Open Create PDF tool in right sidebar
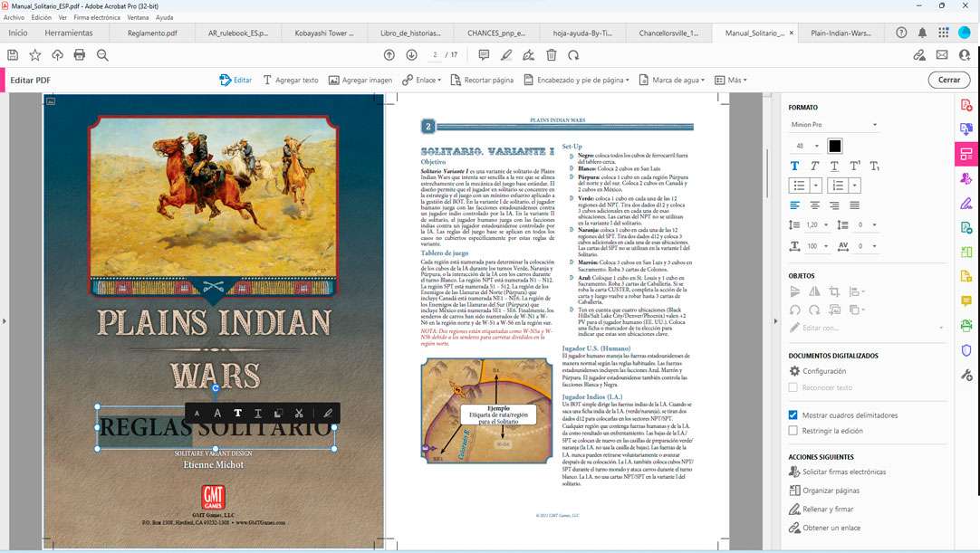 pos(966,105)
